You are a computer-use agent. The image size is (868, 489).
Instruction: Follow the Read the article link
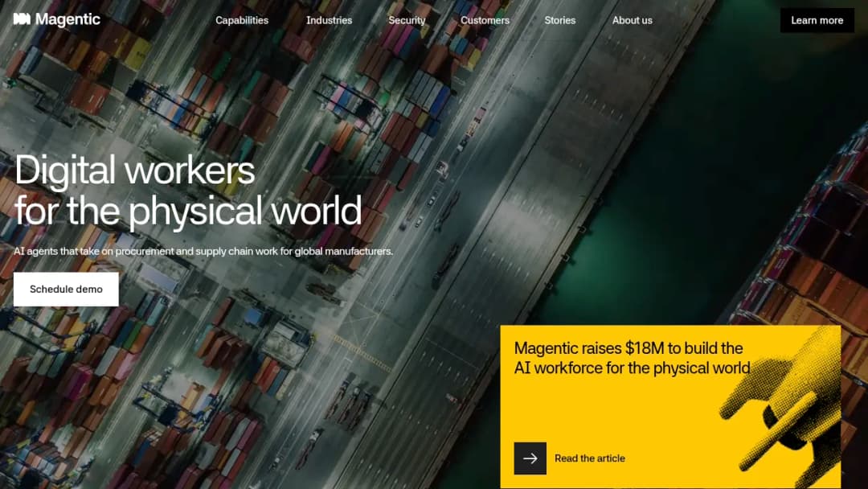point(590,458)
